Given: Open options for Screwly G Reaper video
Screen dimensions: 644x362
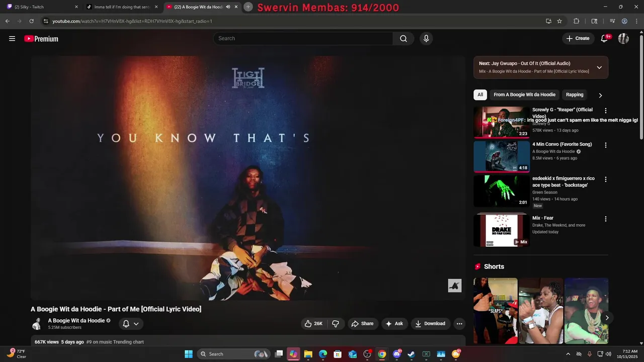Looking at the screenshot, I should [x=606, y=111].
